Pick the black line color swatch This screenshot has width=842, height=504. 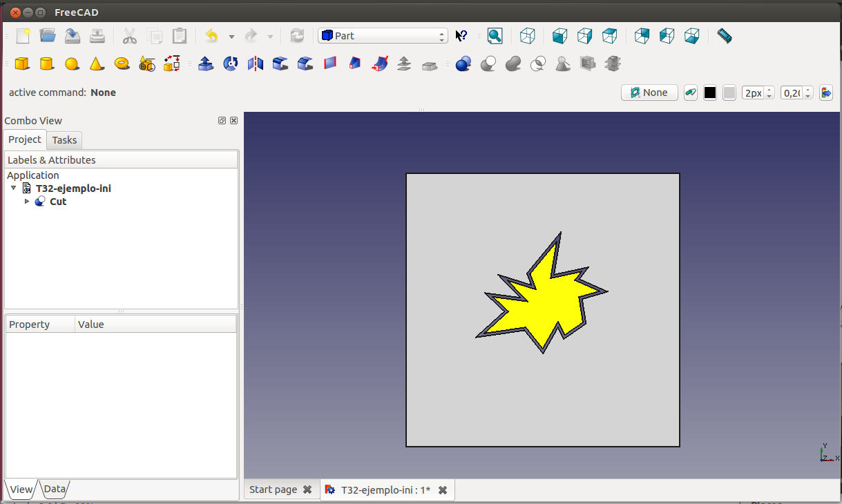[709, 93]
